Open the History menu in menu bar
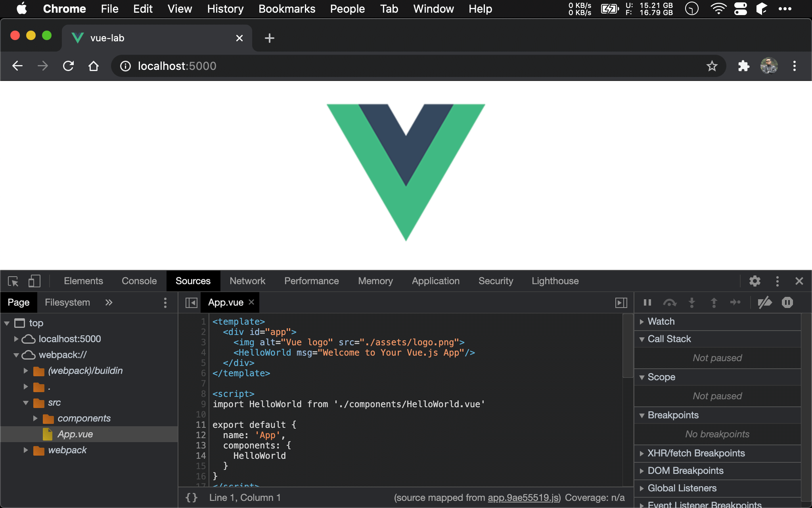 [225, 9]
